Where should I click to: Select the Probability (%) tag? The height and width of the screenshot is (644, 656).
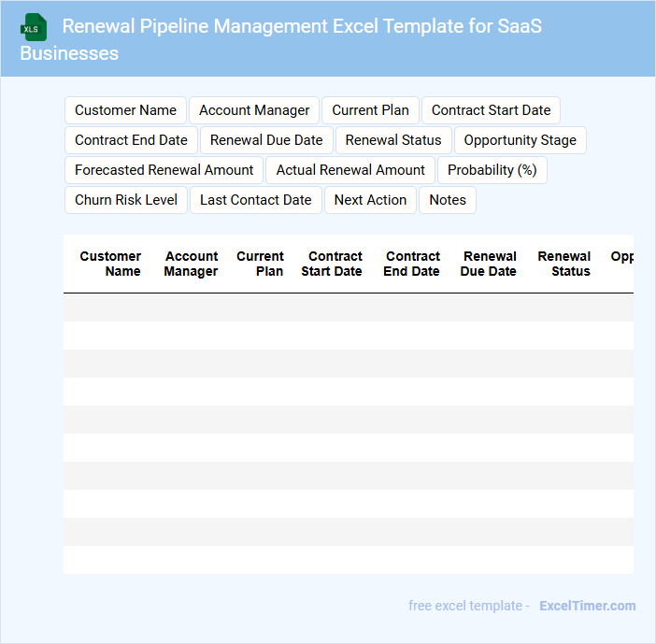click(492, 170)
